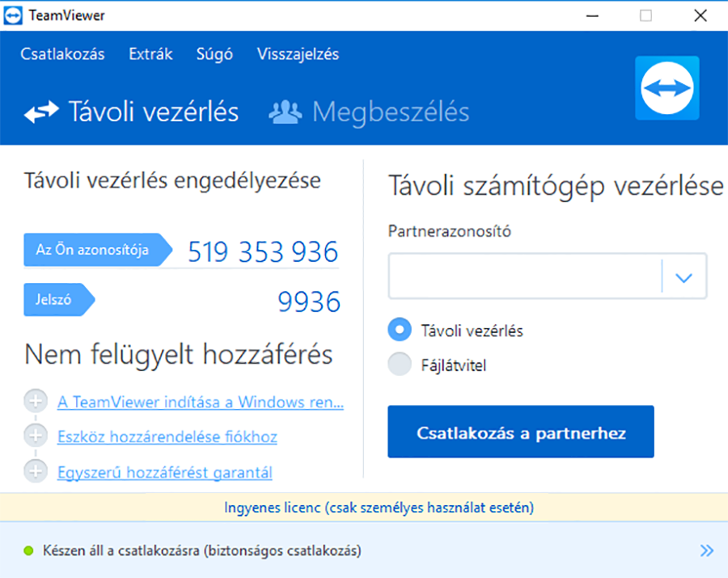Click the plus icon beside 'A TeamViewer indítása a Windows'
The image size is (728, 578).
point(36,401)
